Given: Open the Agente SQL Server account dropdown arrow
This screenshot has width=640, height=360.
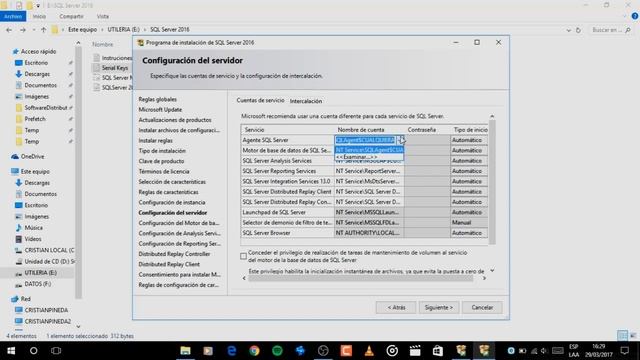Looking at the screenshot, I should tap(401, 140).
